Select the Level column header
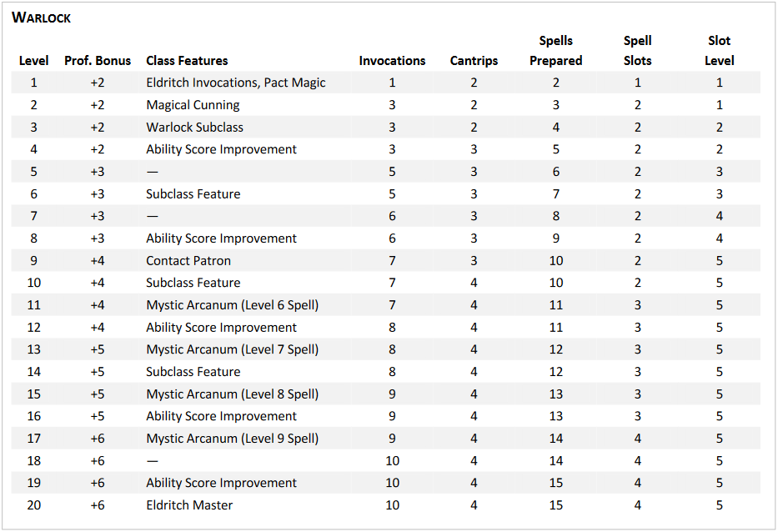The width and height of the screenshot is (778, 532). [x=33, y=61]
